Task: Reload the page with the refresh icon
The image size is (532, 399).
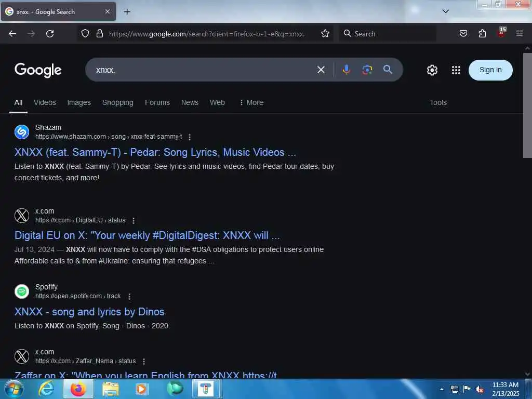Action: (x=50, y=34)
